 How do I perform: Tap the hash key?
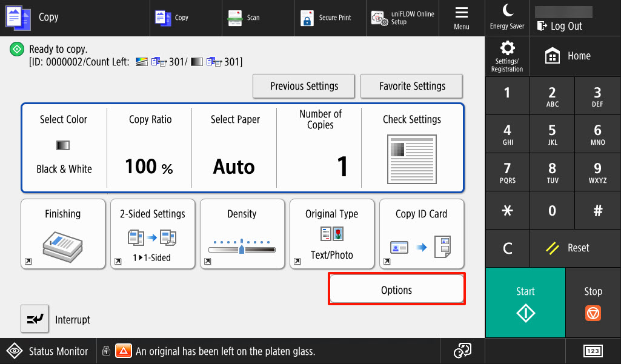click(597, 210)
